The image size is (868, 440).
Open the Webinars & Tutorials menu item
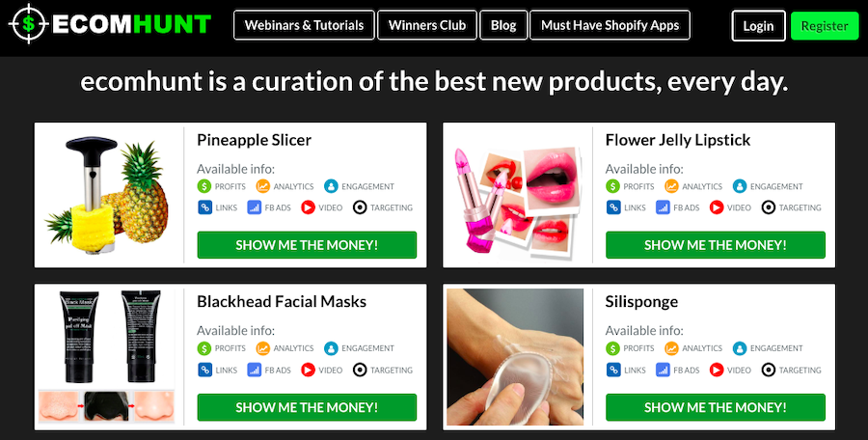tap(304, 25)
